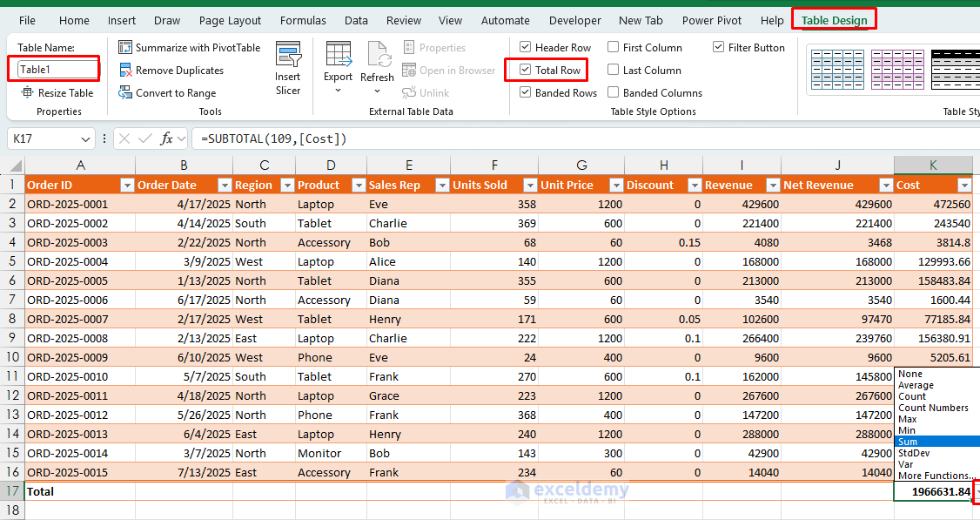Screen dimensions: 980x520
Task: Open the Cost column filter dropdown
Action: [x=964, y=186]
